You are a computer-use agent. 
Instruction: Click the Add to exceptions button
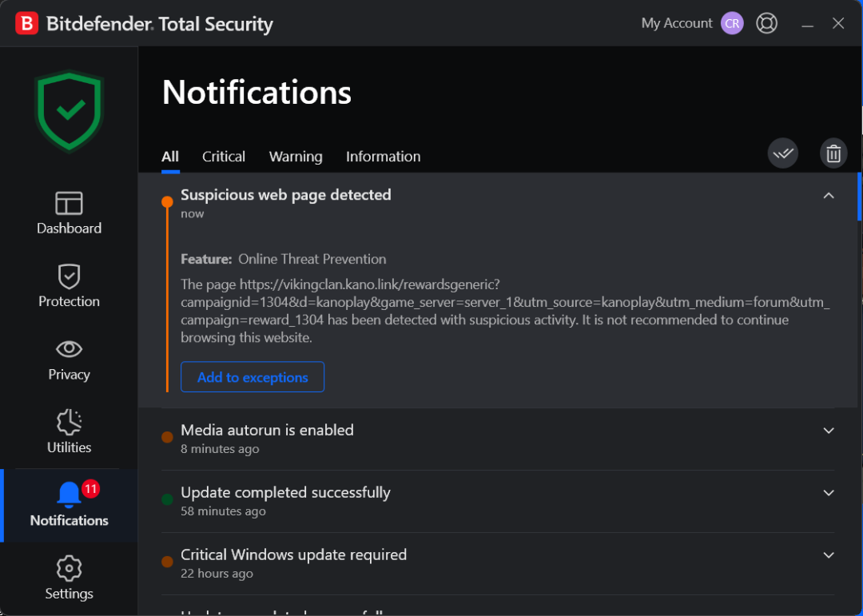[x=252, y=377]
